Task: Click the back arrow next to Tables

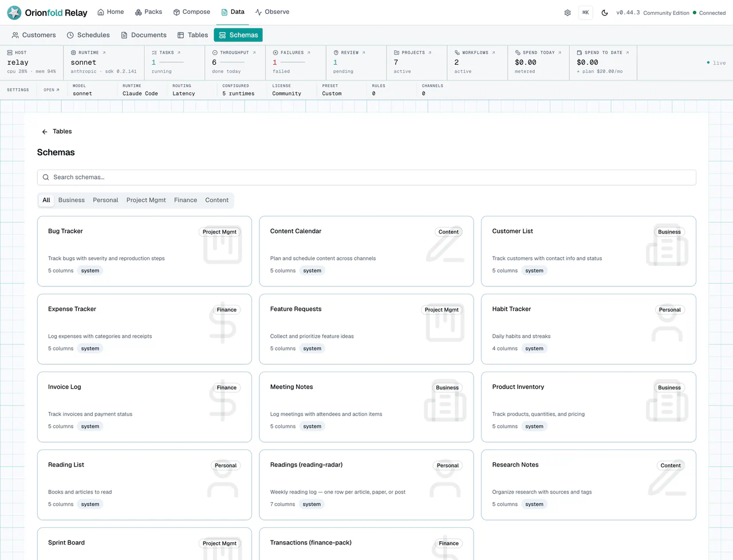Action: (45, 132)
